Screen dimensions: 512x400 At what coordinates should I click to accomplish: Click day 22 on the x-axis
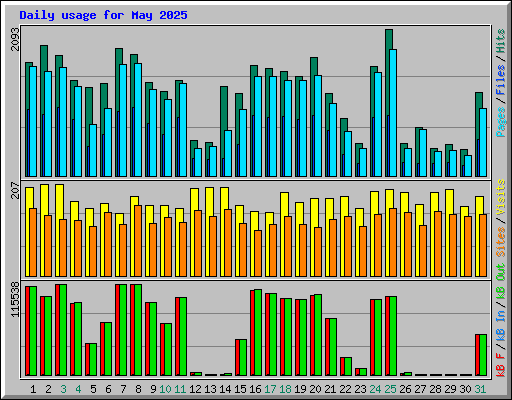click(x=345, y=389)
